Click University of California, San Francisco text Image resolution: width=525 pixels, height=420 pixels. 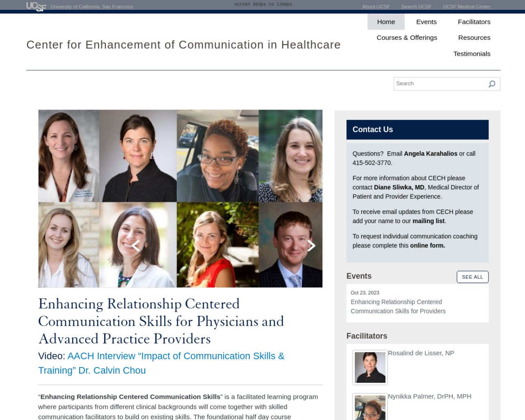(x=92, y=7)
